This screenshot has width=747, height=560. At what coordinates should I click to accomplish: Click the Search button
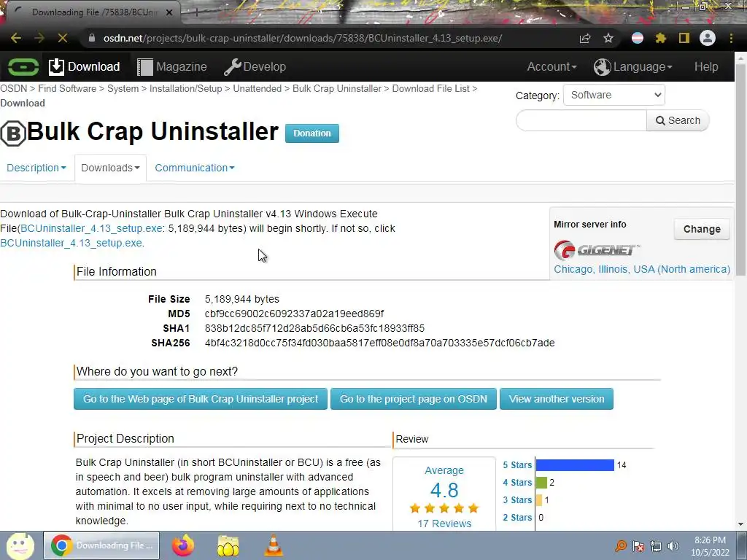coord(678,120)
